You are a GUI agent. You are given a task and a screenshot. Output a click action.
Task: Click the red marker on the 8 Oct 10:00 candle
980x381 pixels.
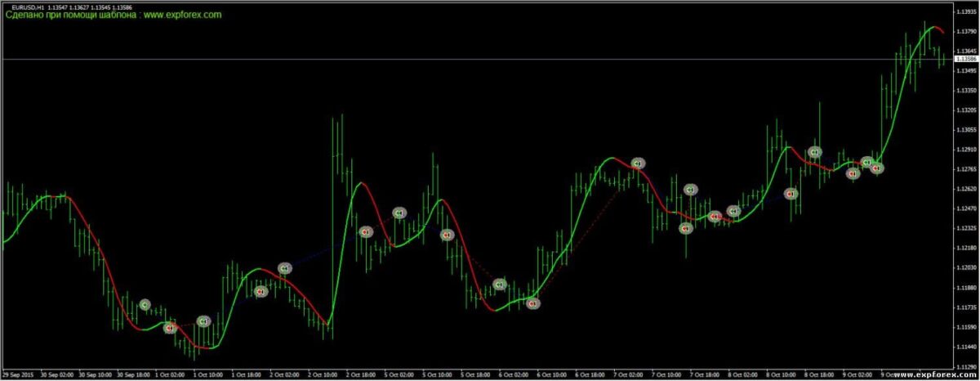tap(791, 194)
